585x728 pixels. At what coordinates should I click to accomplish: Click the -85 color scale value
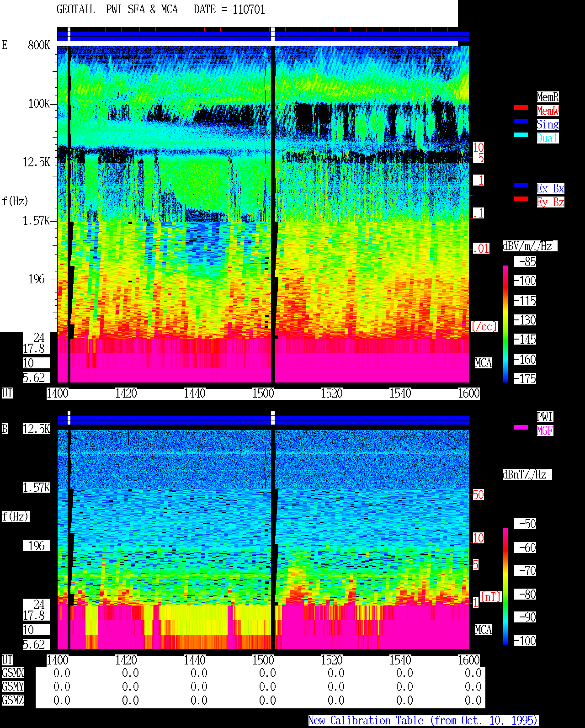tap(526, 262)
